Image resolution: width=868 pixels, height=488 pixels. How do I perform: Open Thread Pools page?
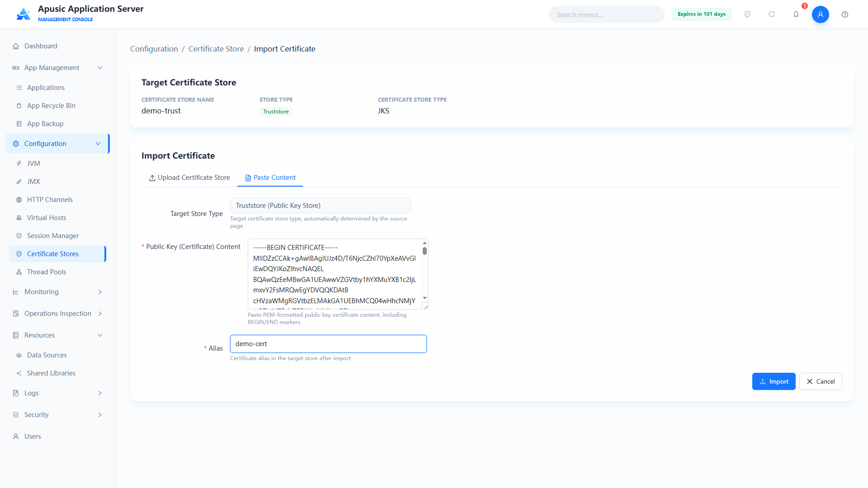(x=58, y=272)
